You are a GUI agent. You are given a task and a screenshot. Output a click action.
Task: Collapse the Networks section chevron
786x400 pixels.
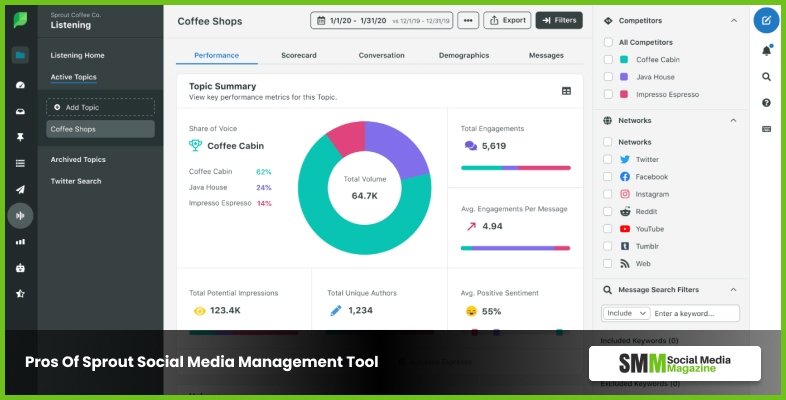[735, 120]
